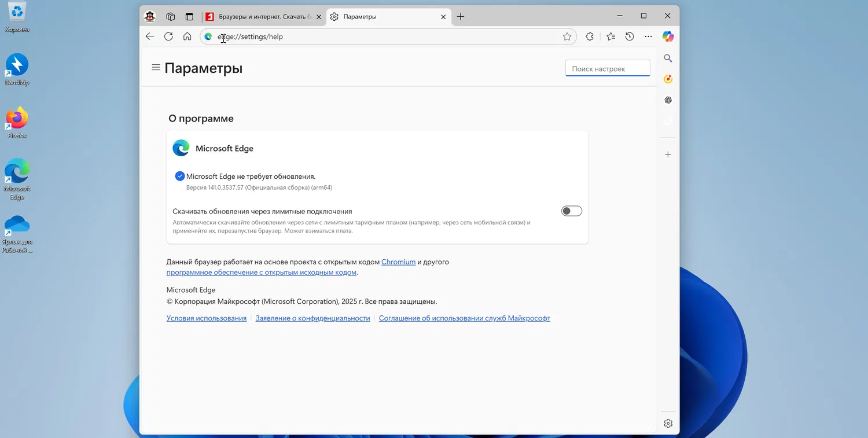Viewport: 868px width, 438px height.
Task: Maximize the Edge window
Action: [643, 16]
